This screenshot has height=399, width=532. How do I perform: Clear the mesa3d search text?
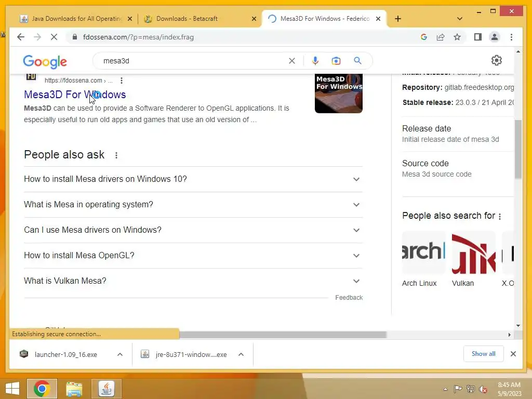[x=292, y=61]
